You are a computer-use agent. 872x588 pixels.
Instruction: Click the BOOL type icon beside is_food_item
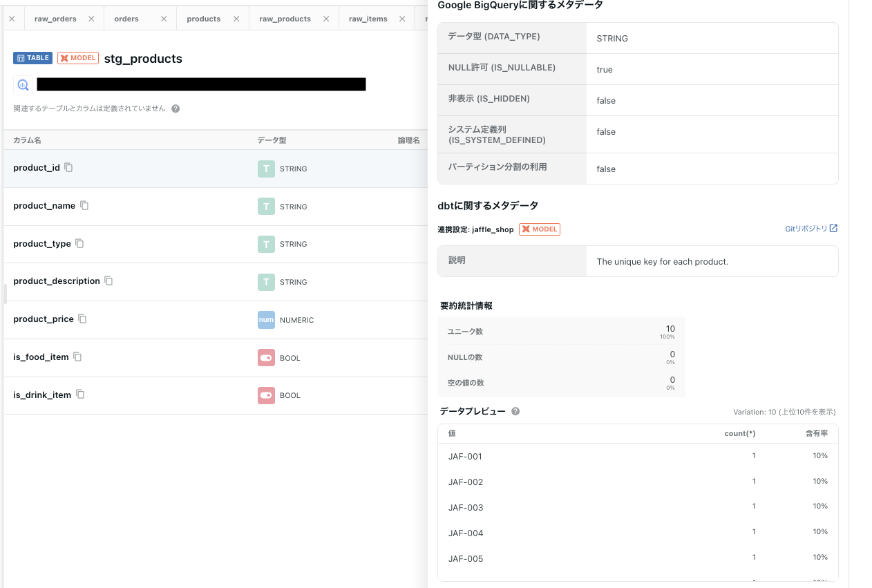266,357
